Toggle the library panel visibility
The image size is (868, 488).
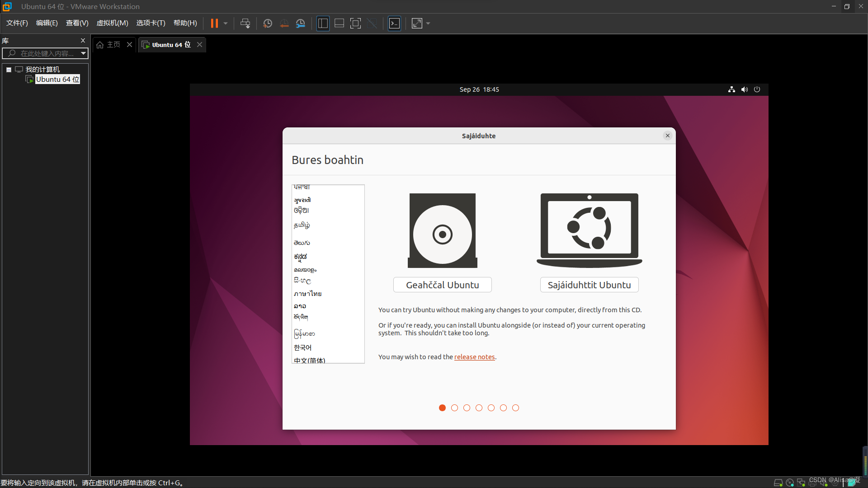click(x=323, y=23)
